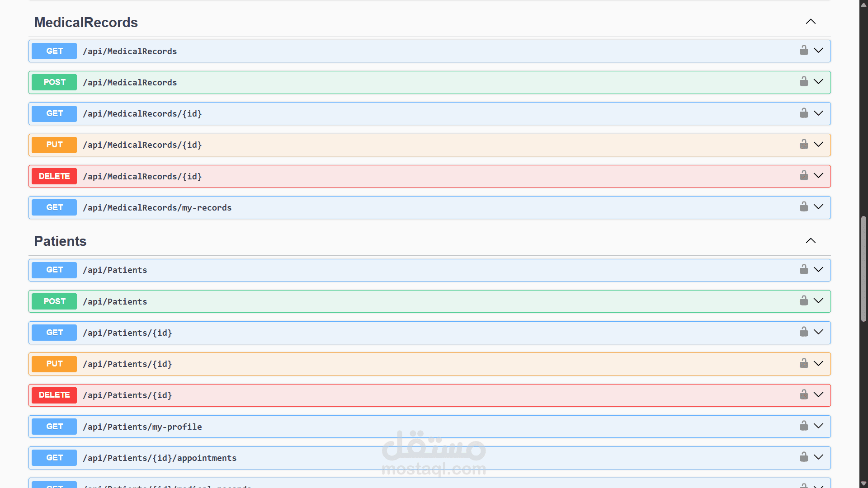Click the PUT badge for Patients/{id}
868x488 pixels.
[x=54, y=364]
